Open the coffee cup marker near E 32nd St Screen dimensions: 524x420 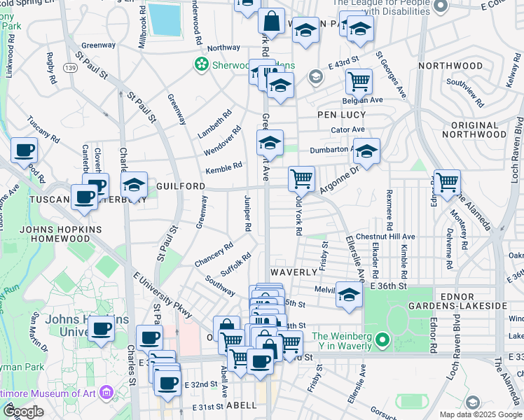(168, 383)
